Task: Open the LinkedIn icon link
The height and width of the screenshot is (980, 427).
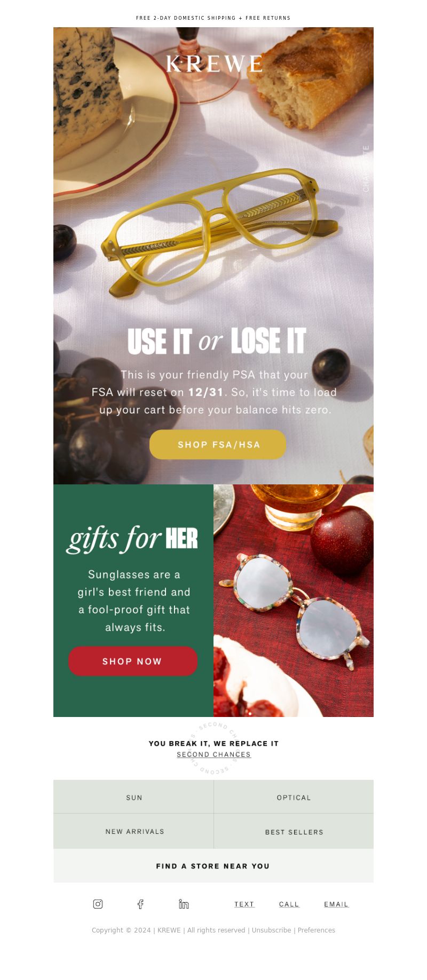Action: pyautogui.click(x=184, y=904)
